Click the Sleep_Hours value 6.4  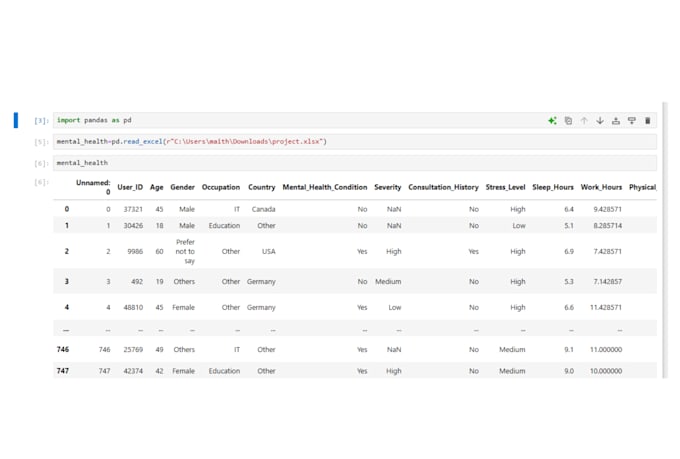[569, 209]
